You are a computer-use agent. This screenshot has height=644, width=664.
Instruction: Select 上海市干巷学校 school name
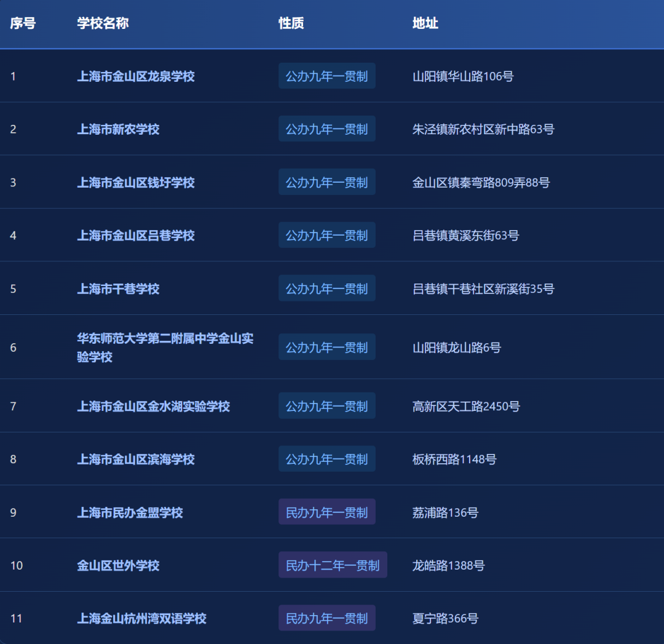(x=118, y=288)
